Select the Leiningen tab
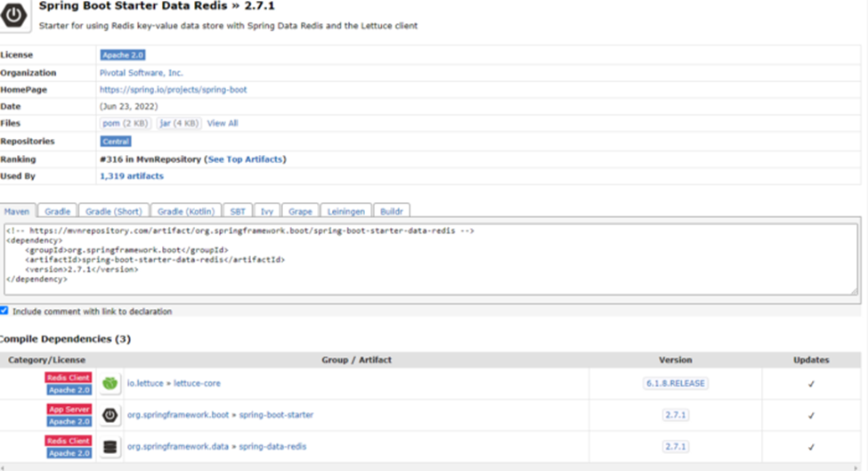 click(x=345, y=212)
